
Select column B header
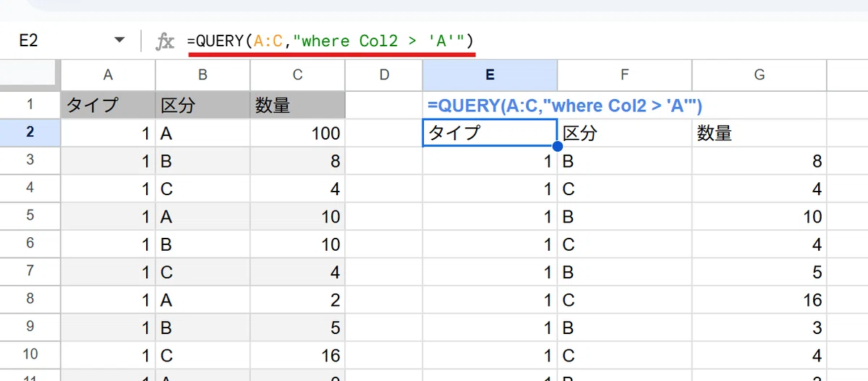pyautogui.click(x=203, y=74)
